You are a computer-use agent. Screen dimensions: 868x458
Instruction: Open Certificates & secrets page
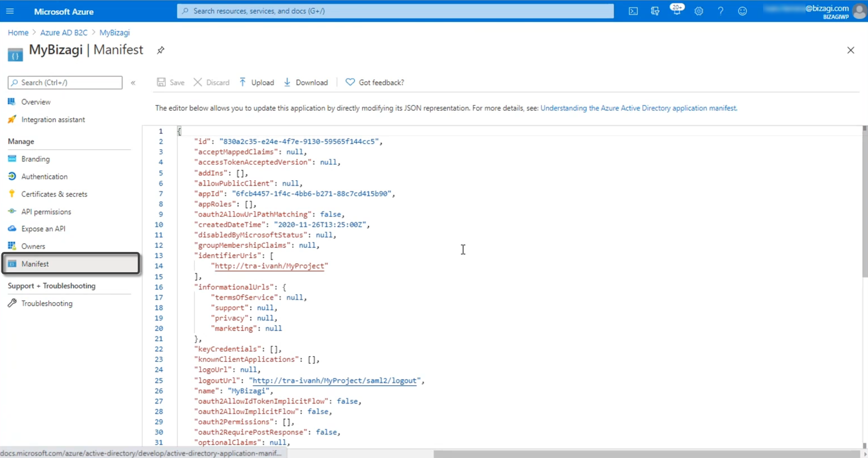(54, 194)
